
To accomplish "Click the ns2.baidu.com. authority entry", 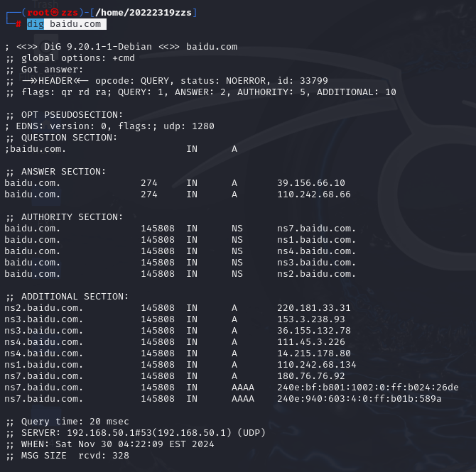I will tap(316, 273).
